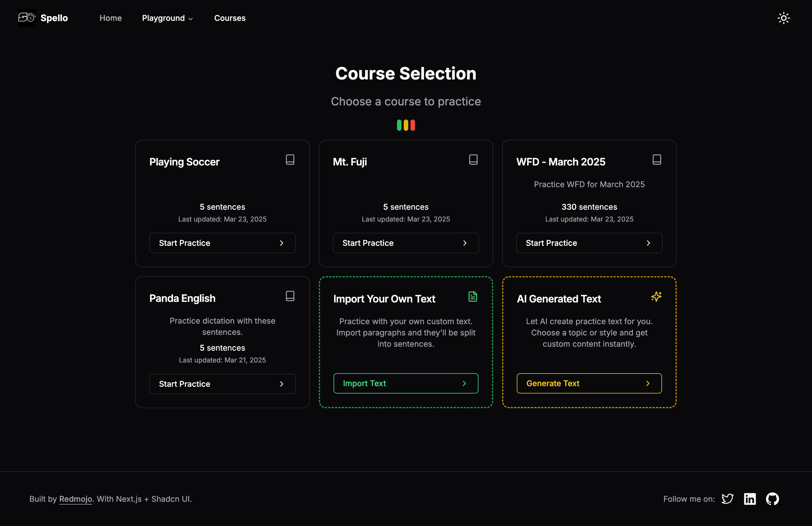Start Practice for WFD - March 2025
Image resolution: width=812 pixels, height=526 pixels.
coord(589,243)
